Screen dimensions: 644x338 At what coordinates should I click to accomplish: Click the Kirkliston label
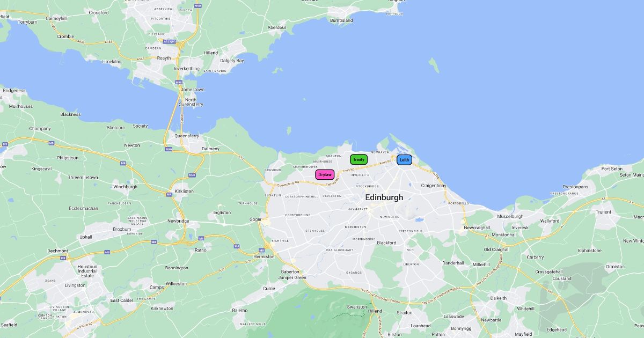coord(184,191)
